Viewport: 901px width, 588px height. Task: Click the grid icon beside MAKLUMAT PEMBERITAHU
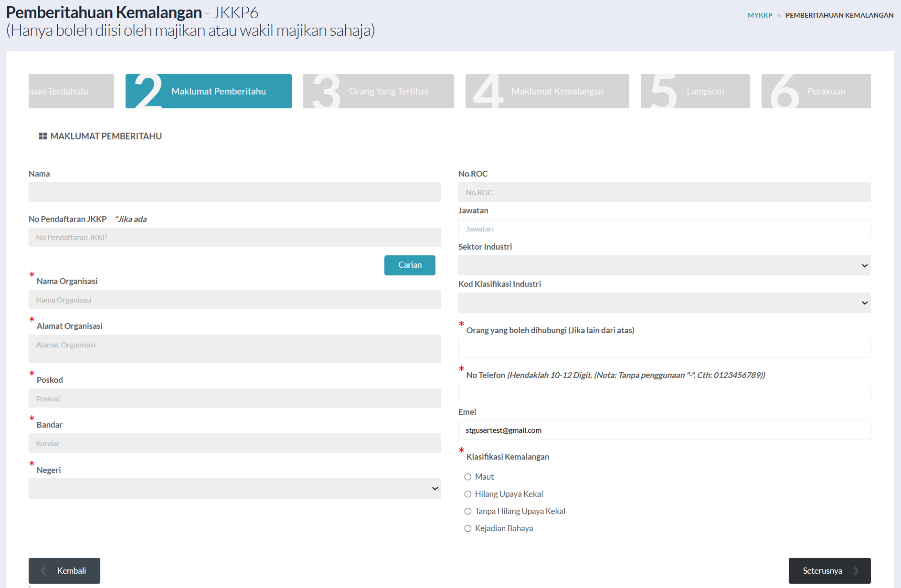click(42, 136)
